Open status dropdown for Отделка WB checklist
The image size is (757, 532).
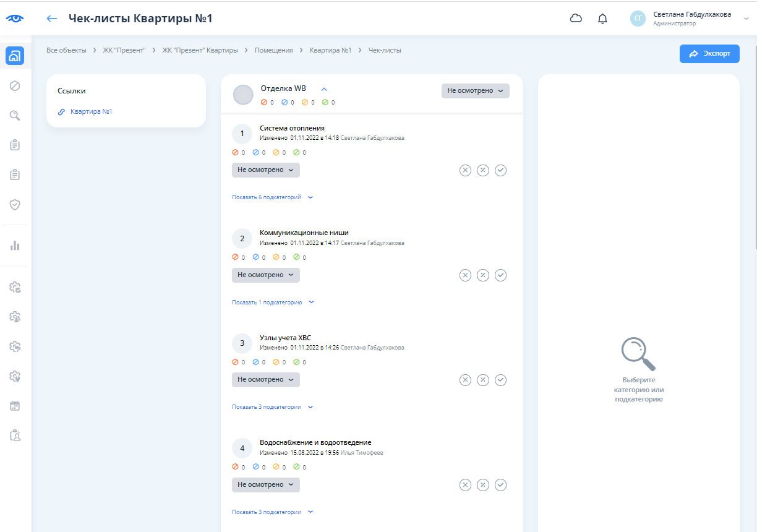pos(475,91)
